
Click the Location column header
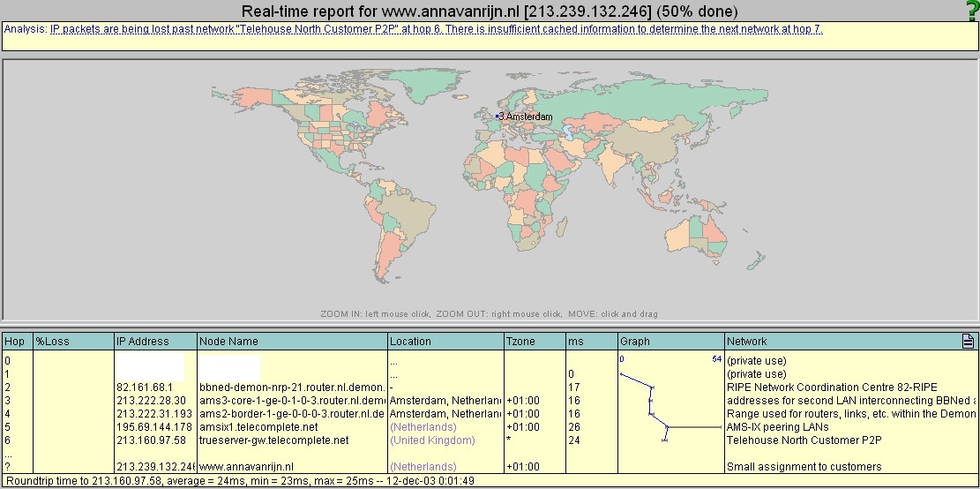446,342
